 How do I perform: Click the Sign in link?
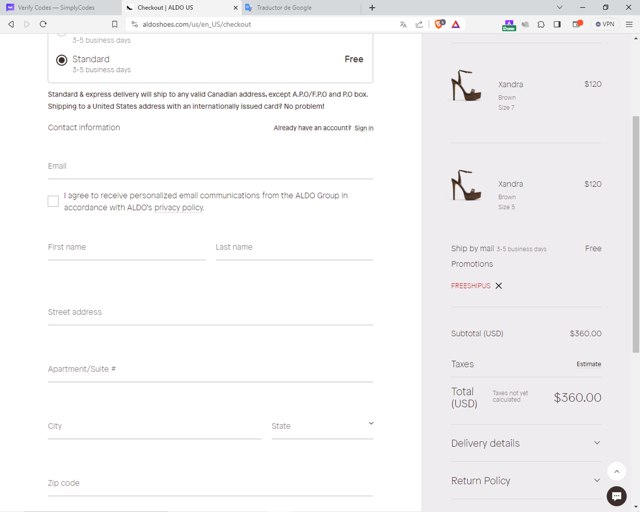coord(364,128)
